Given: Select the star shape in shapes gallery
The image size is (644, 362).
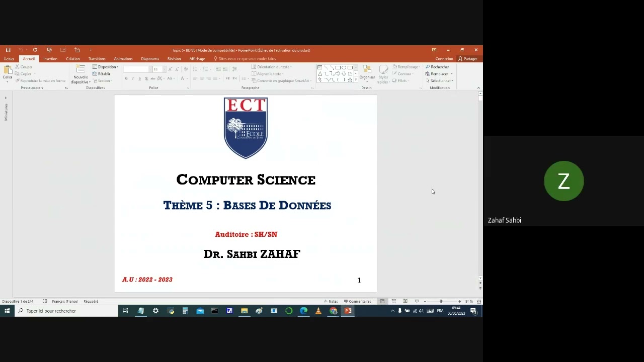Looking at the screenshot, I should [350, 79].
